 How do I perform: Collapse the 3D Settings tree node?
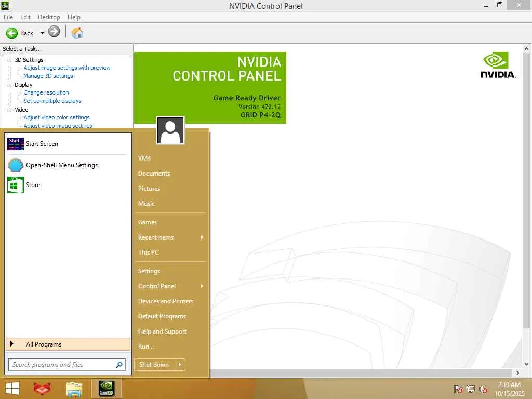[9, 60]
